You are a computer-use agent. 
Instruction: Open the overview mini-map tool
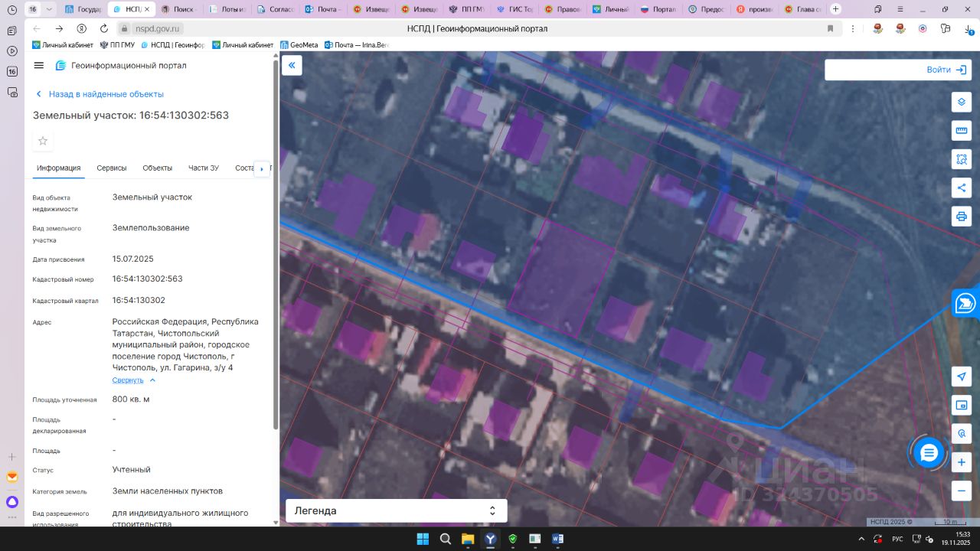tap(962, 405)
